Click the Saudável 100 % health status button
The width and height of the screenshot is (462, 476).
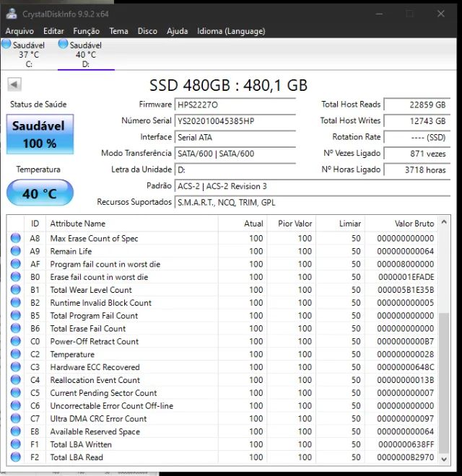coord(40,134)
